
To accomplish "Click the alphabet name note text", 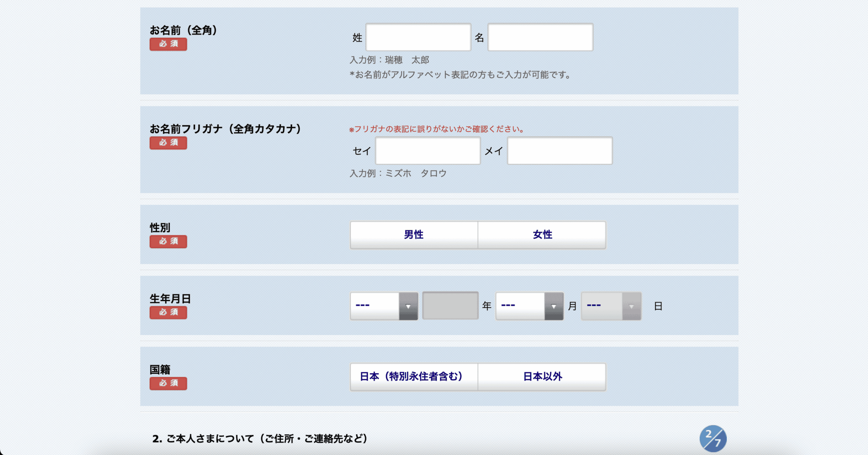I will (x=460, y=75).
